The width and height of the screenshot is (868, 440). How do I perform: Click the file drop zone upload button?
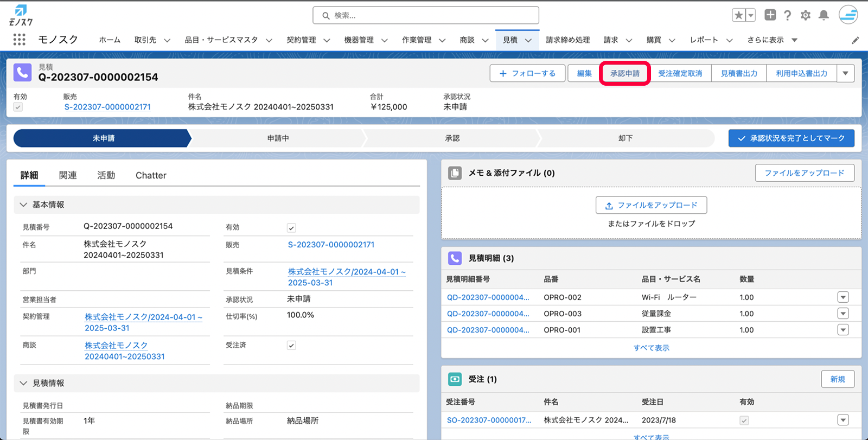pyautogui.click(x=651, y=205)
